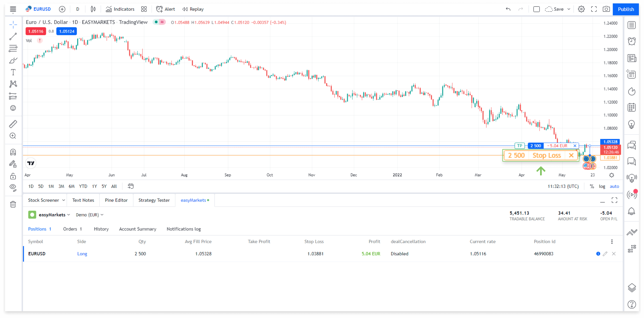Select the ruler measure tool
Viewport: 644px width, 318px height.
tap(13, 124)
